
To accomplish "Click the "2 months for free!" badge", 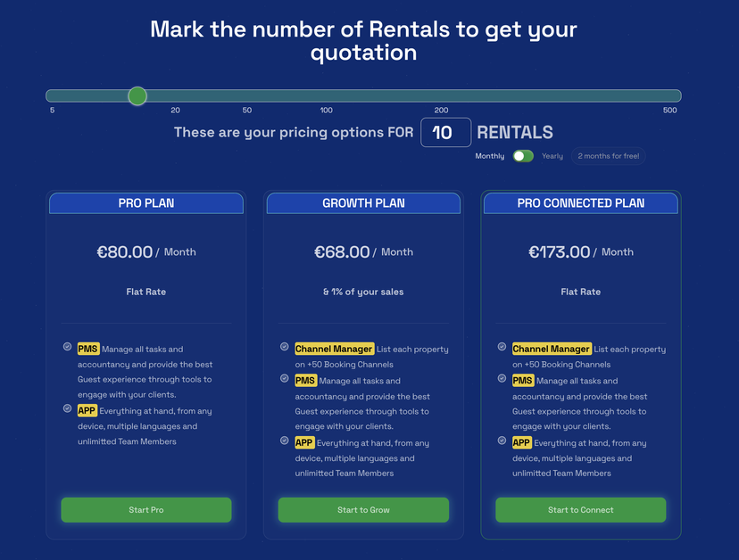I will click(x=608, y=156).
